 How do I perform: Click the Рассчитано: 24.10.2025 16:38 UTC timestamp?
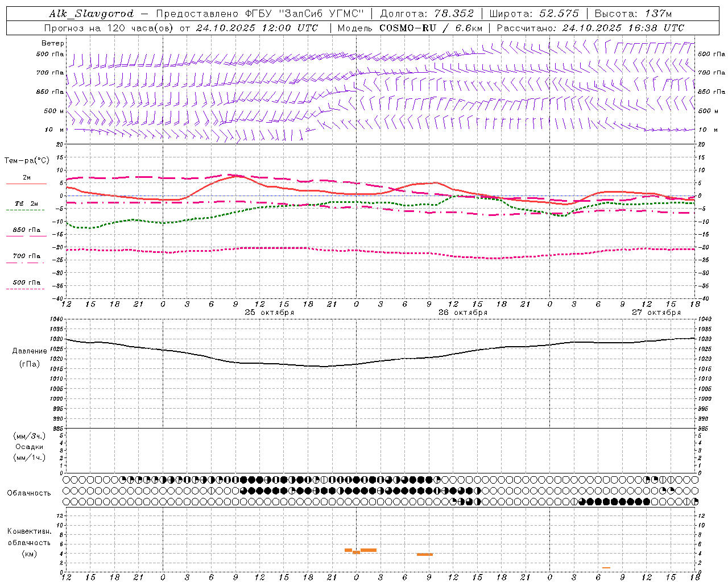click(590, 28)
